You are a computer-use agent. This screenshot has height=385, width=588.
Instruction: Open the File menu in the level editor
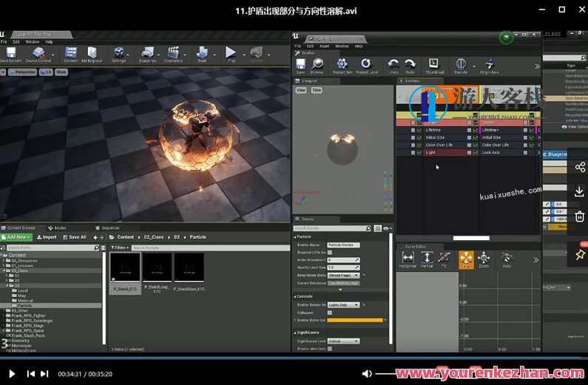pos(4,42)
